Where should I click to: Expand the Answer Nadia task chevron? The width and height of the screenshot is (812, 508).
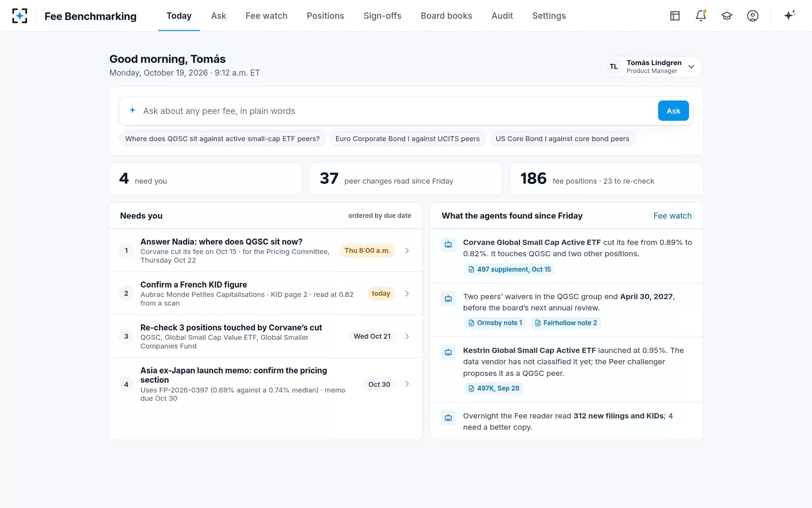point(407,251)
